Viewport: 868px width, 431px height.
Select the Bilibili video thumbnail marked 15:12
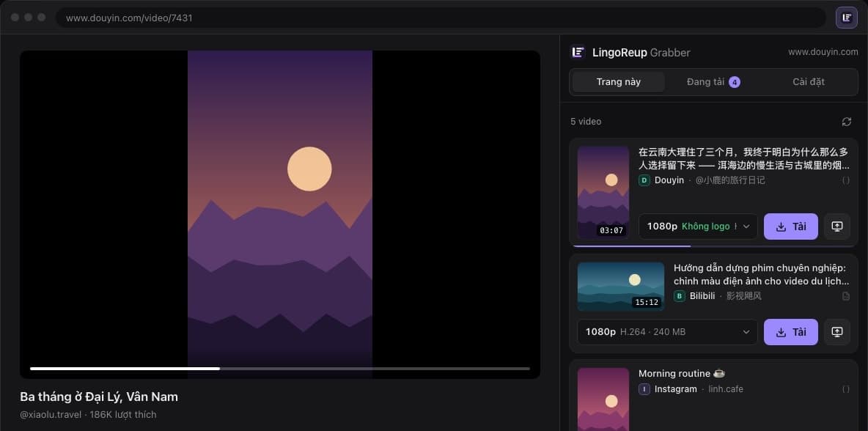[620, 287]
